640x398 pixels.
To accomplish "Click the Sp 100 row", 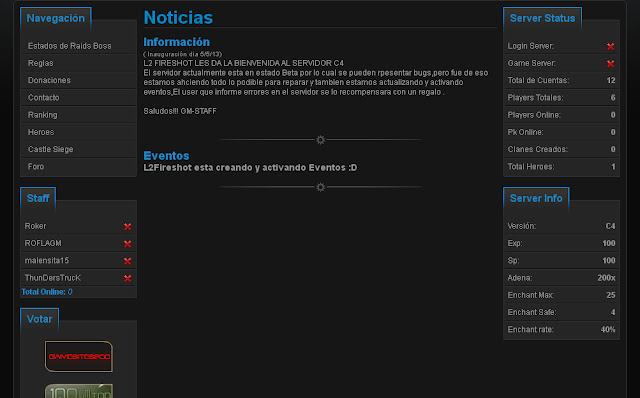I will (561, 260).
